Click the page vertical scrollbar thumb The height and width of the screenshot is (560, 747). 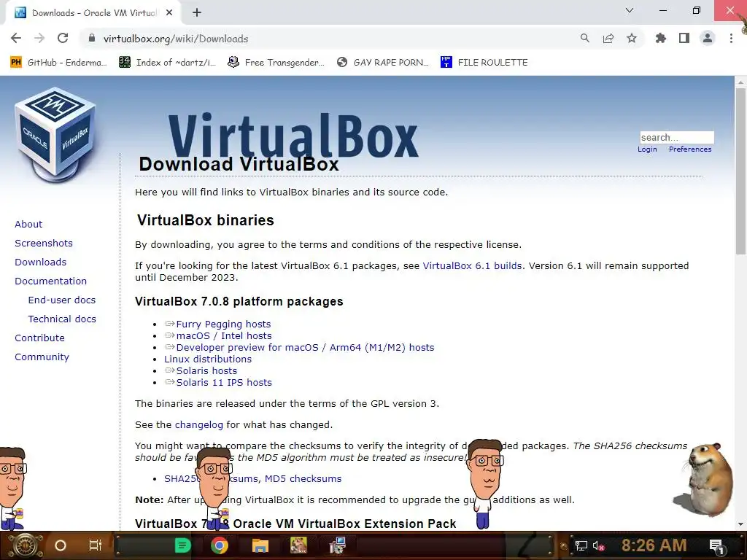pyautogui.click(x=740, y=171)
